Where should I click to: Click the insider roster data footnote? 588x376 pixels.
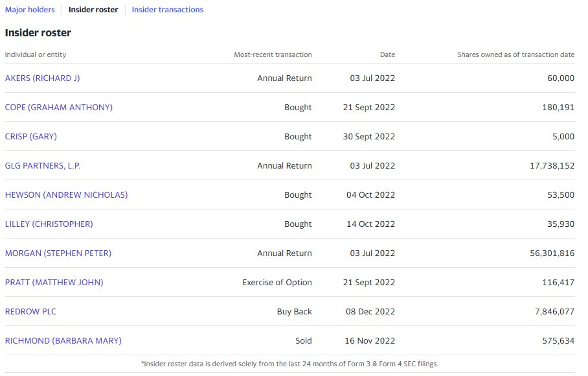289,364
